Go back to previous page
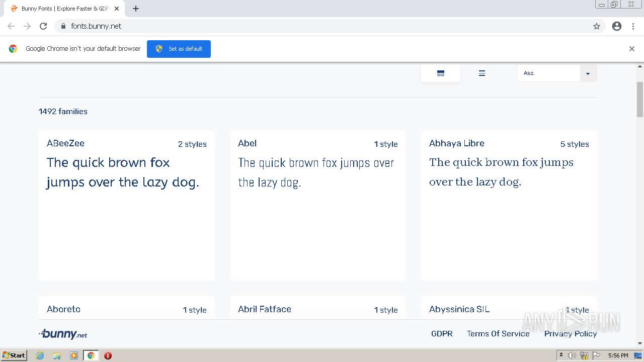This screenshot has height=362, width=644. point(11,26)
